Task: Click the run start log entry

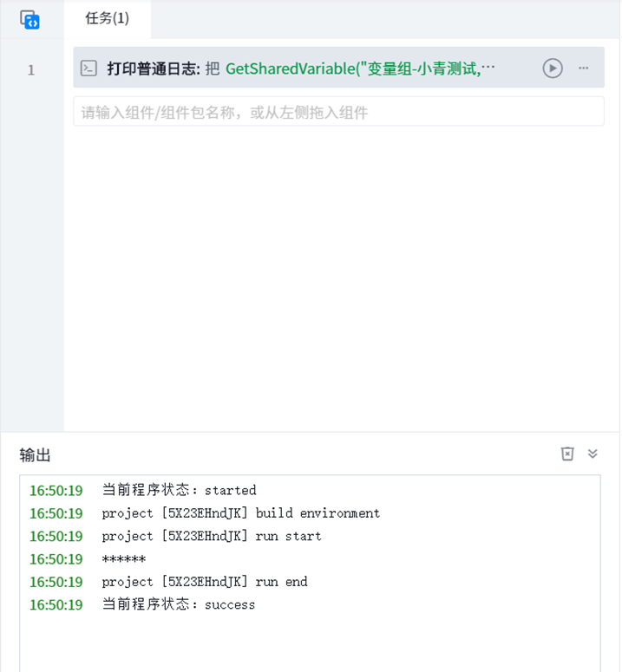Action: pyautogui.click(x=211, y=536)
